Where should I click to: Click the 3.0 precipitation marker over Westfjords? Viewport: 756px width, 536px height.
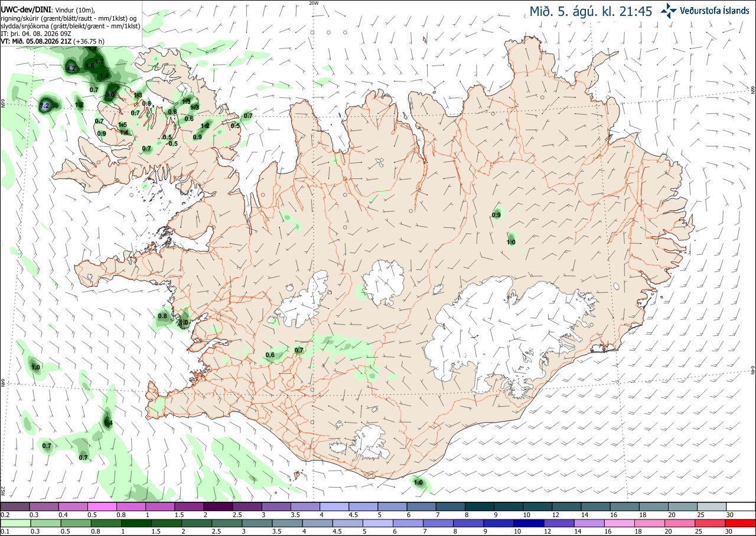point(110,94)
